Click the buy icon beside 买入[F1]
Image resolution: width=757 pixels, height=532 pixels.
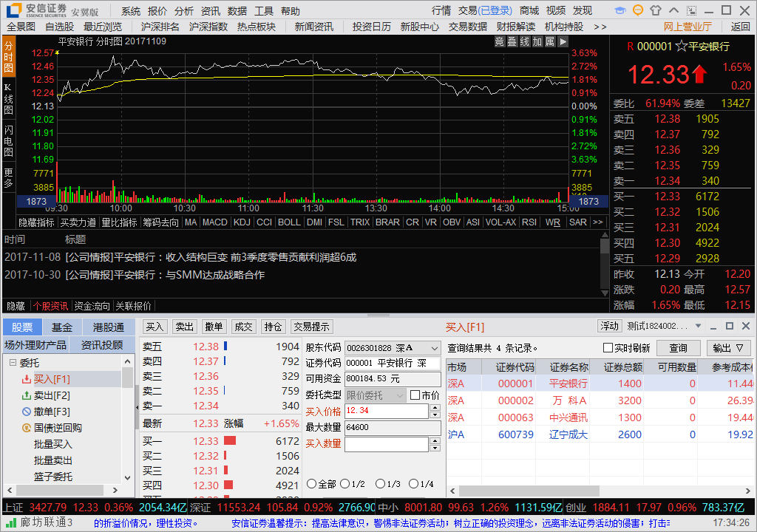point(27,380)
